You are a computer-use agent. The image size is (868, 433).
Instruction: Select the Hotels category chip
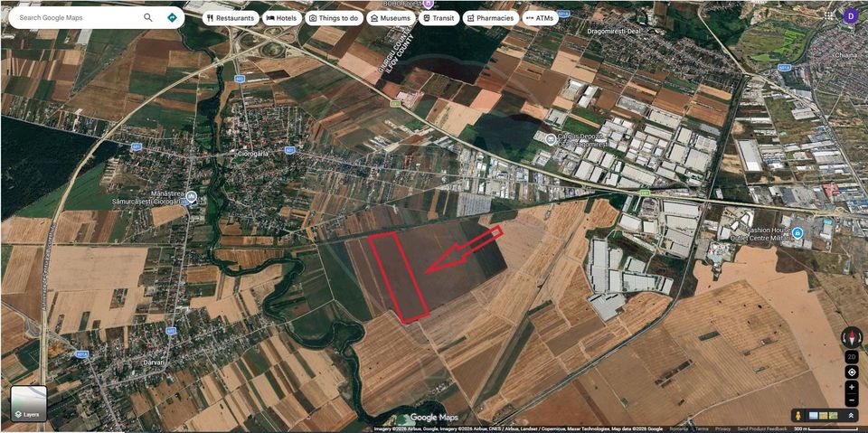pos(281,17)
